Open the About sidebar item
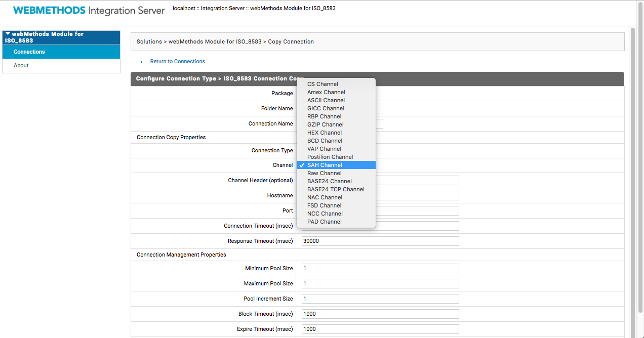 (x=61, y=65)
